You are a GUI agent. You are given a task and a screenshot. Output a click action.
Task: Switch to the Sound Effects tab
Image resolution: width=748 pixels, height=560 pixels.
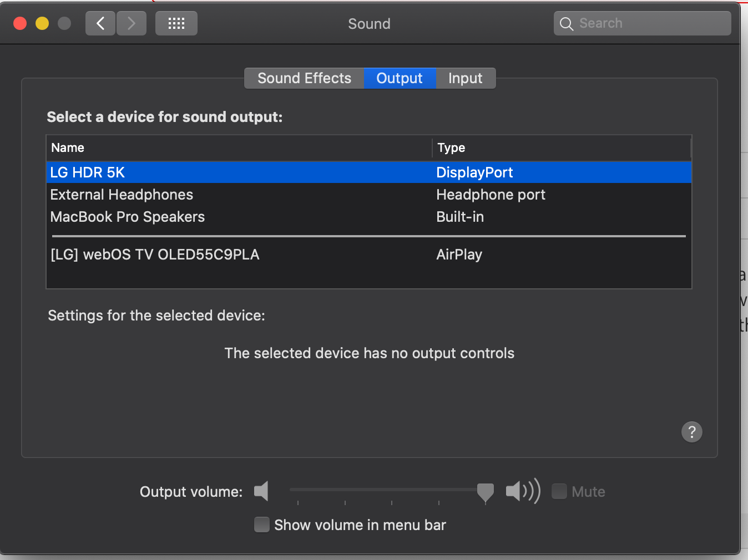[x=304, y=78]
